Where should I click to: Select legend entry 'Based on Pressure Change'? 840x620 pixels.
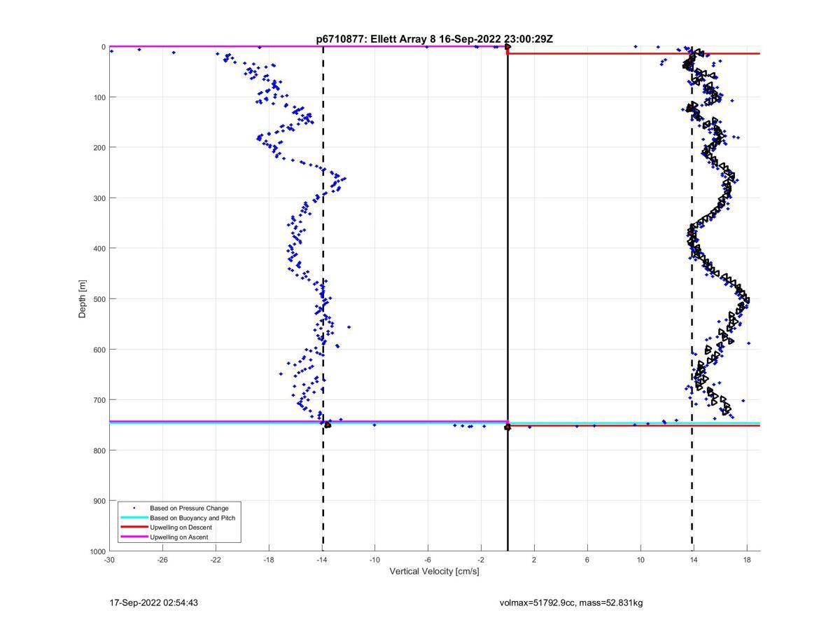(x=189, y=508)
